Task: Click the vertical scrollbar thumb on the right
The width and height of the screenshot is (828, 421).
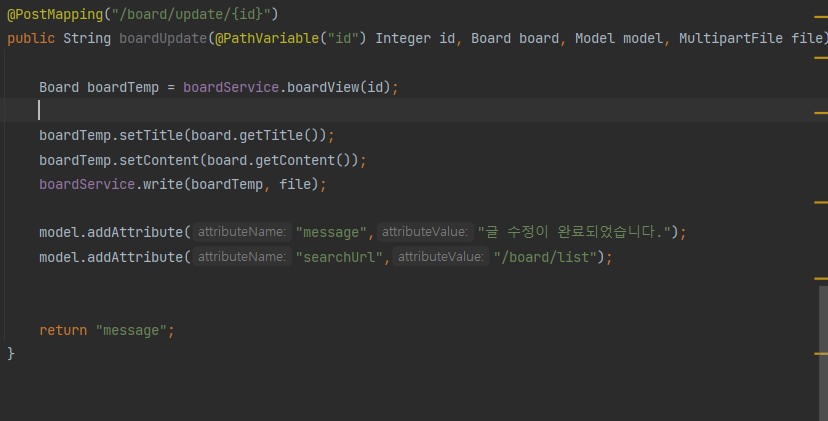Action: [x=823, y=353]
